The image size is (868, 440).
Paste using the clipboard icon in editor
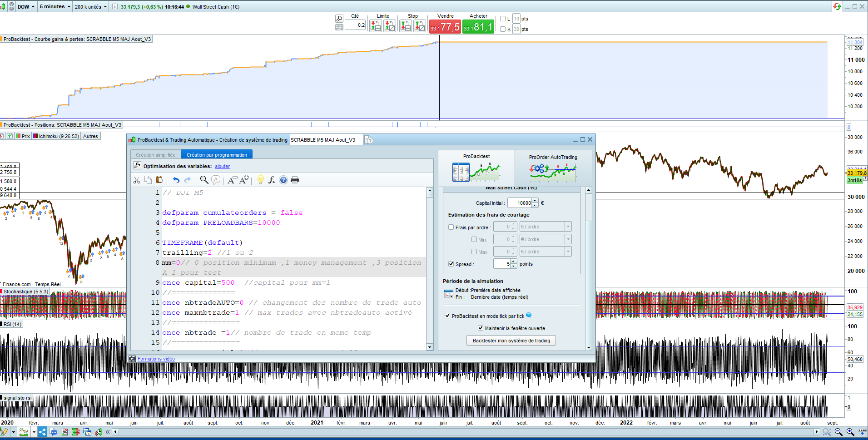159,180
